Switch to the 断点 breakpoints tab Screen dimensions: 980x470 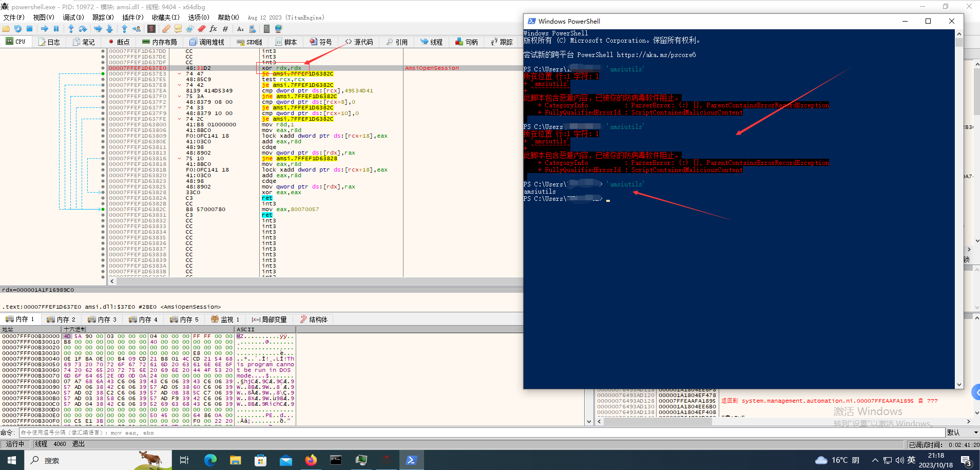click(119, 42)
